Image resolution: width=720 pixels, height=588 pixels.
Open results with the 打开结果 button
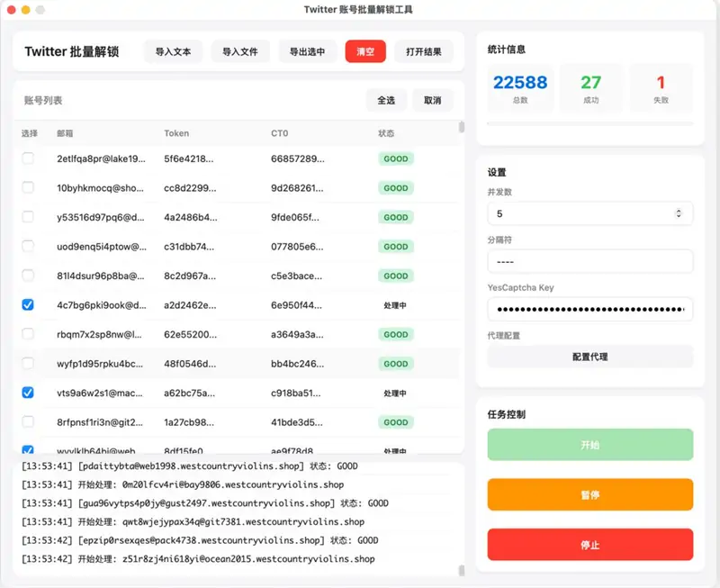click(425, 51)
